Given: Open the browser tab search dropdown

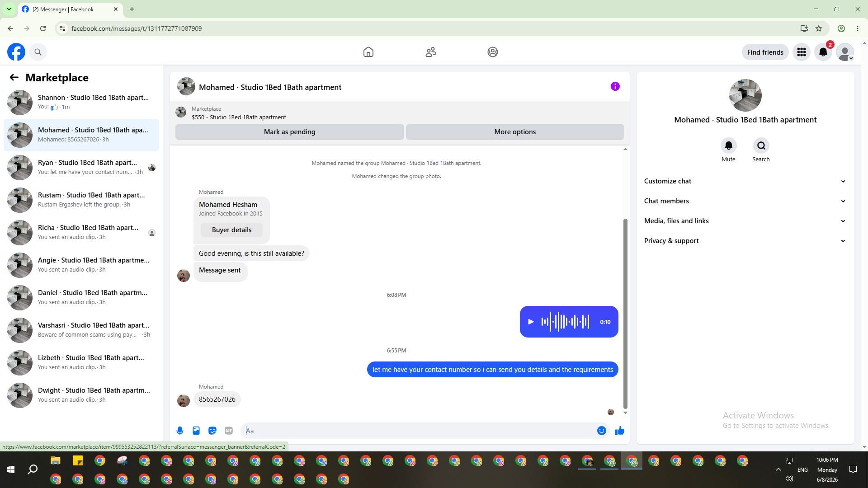Looking at the screenshot, I should click(x=9, y=9).
